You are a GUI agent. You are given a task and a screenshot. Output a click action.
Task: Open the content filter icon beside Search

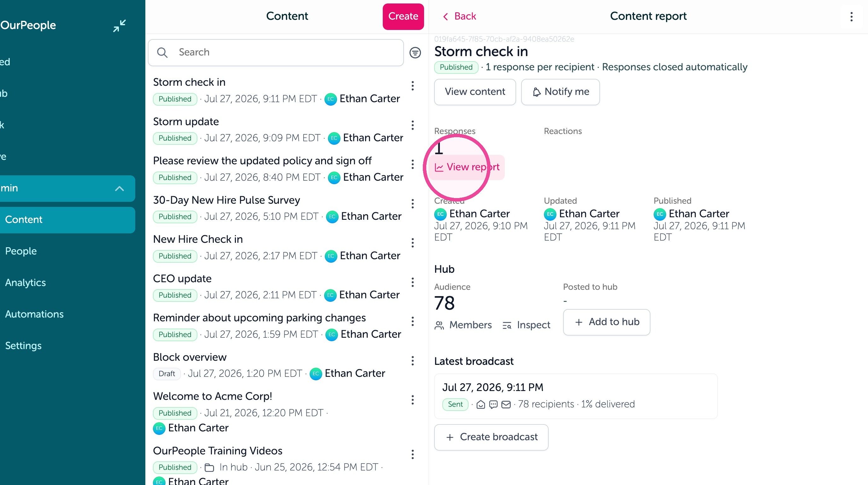pos(415,53)
